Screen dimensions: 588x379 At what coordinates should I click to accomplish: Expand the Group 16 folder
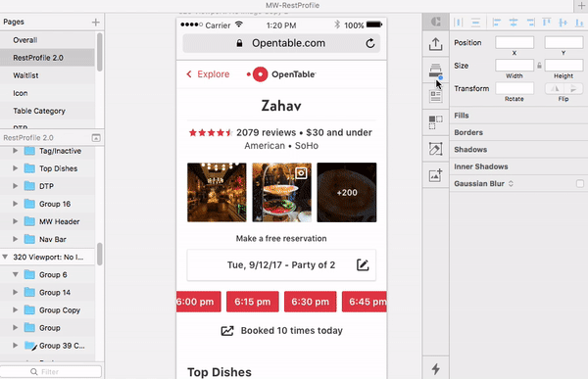(16, 204)
